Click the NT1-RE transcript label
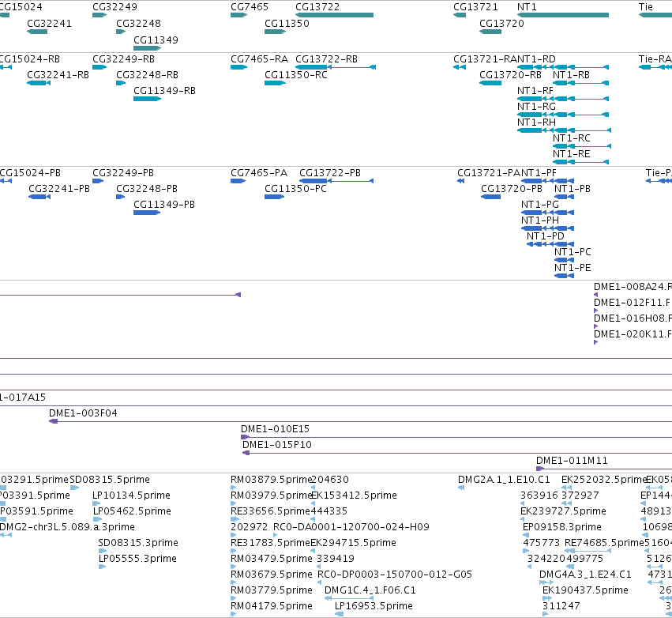The image size is (672, 618). tap(572, 154)
